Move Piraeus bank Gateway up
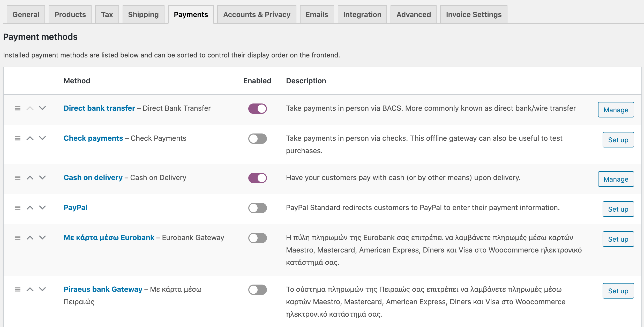The image size is (644, 327). 30,289
